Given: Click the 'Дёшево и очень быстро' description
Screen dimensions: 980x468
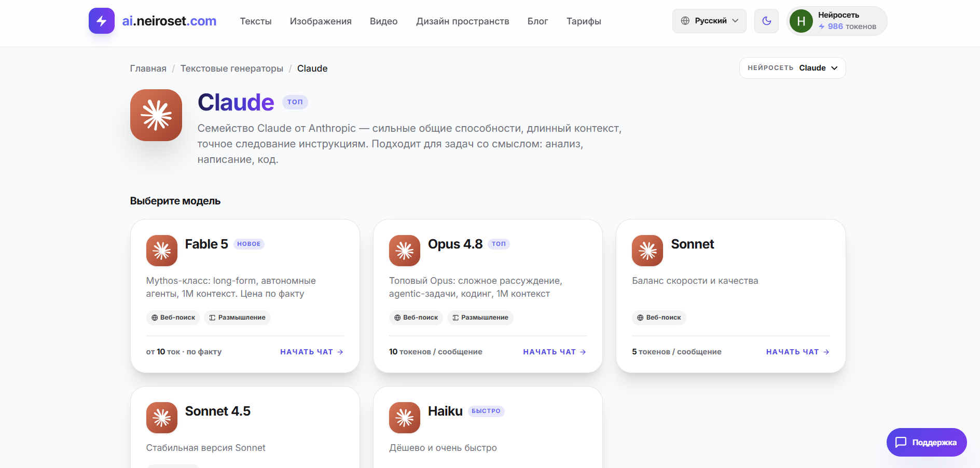Looking at the screenshot, I should 443,448.
